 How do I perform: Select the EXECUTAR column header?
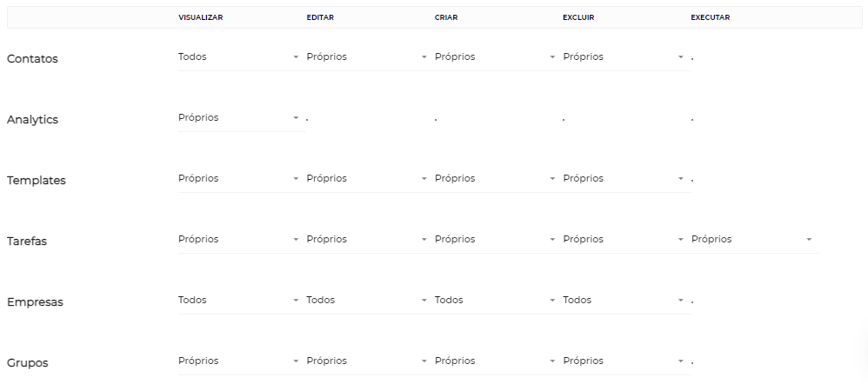point(711,17)
